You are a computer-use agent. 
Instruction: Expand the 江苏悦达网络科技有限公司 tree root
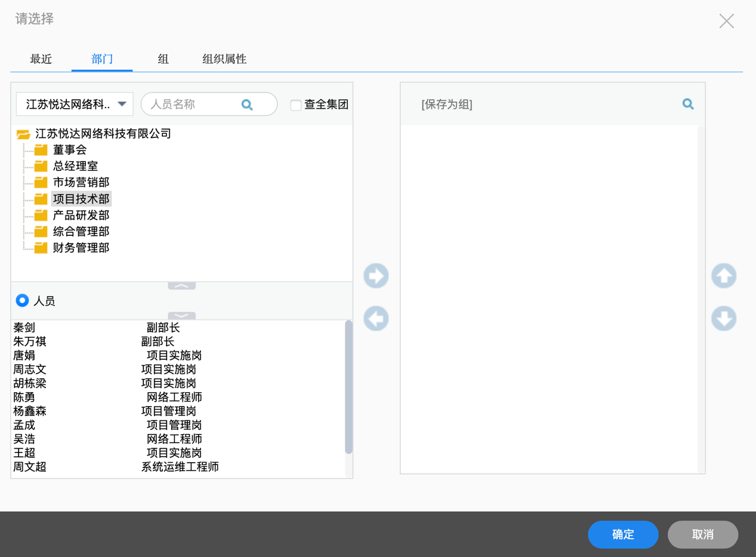(23, 134)
